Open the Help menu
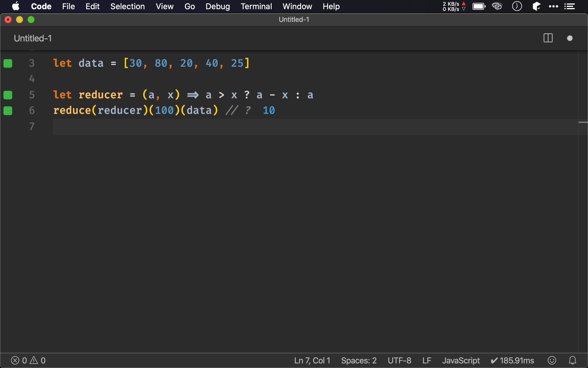 coord(331,6)
